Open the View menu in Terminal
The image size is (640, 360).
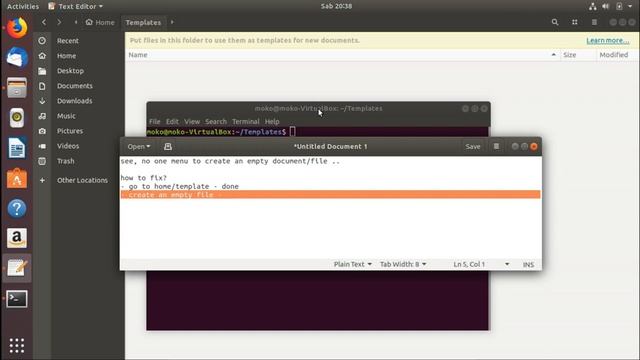[192, 122]
